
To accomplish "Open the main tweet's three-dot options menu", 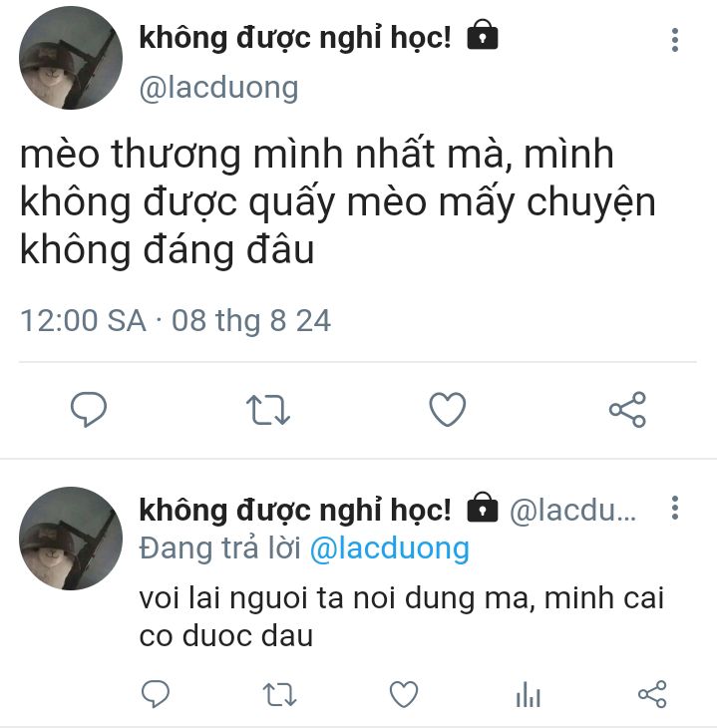I will click(x=675, y=40).
